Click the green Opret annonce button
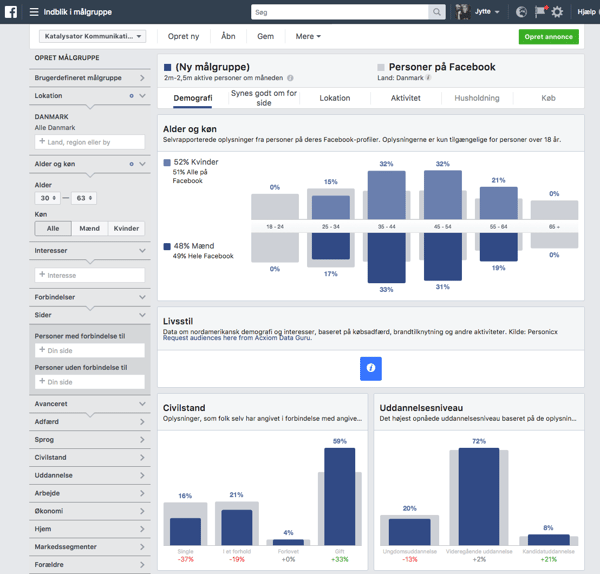The height and width of the screenshot is (574, 600). [548, 36]
